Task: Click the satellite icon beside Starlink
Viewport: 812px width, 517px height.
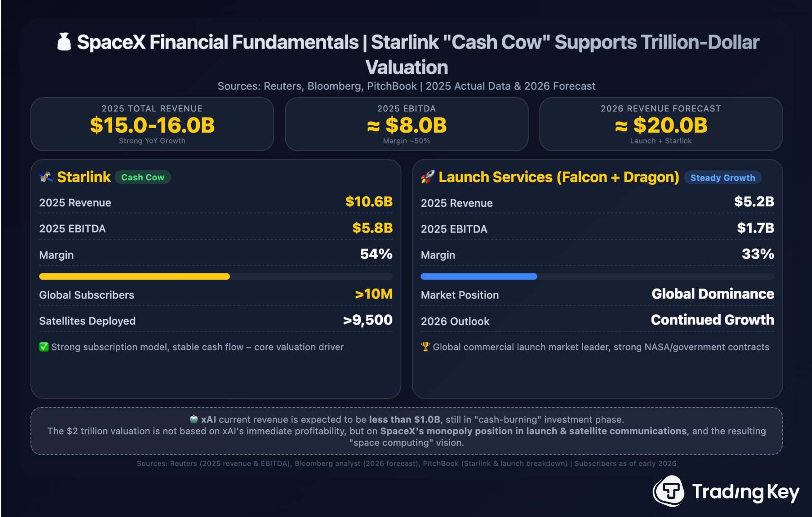Action: (x=46, y=177)
